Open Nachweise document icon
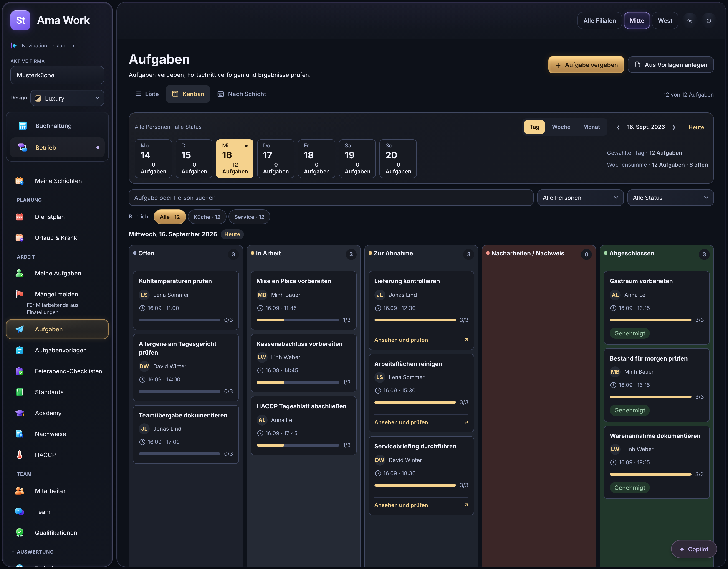 [20, 434]
